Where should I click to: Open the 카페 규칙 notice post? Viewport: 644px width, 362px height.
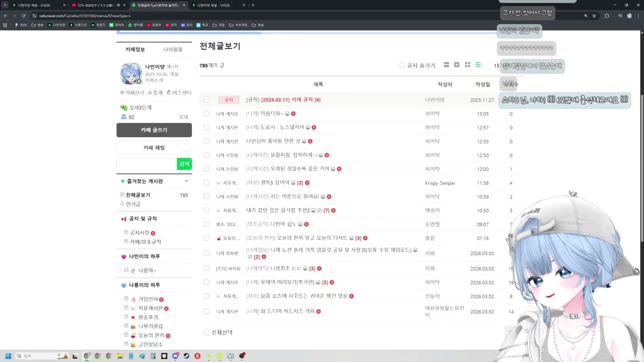[283, 100]
